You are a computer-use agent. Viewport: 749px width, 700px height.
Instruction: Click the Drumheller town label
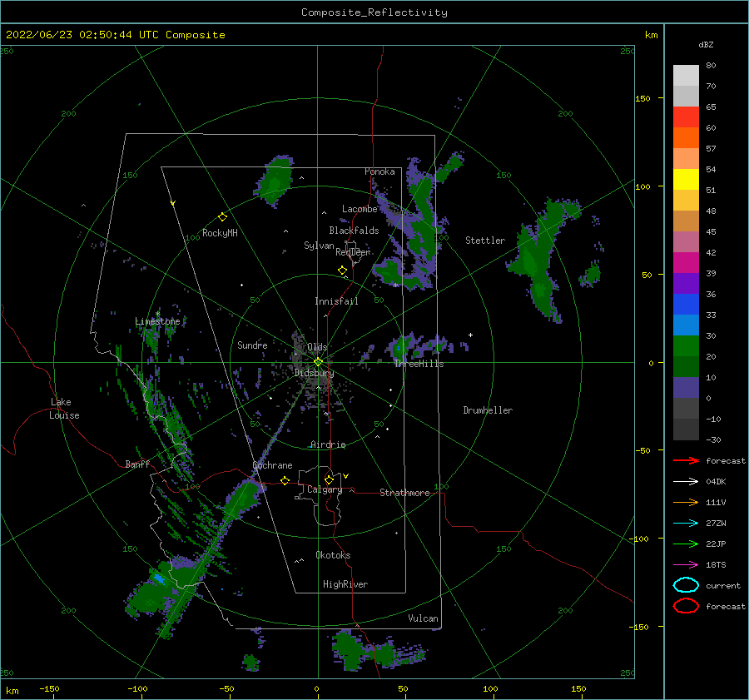[488, 410]
